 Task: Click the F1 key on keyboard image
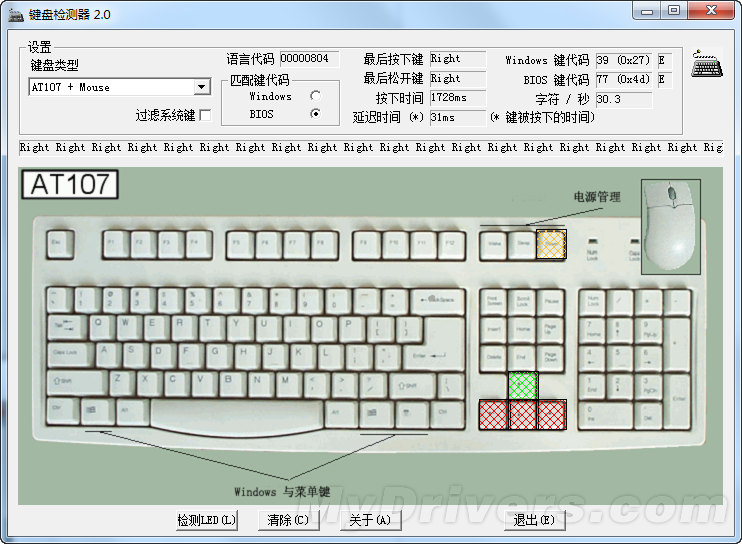coord(116,245)
